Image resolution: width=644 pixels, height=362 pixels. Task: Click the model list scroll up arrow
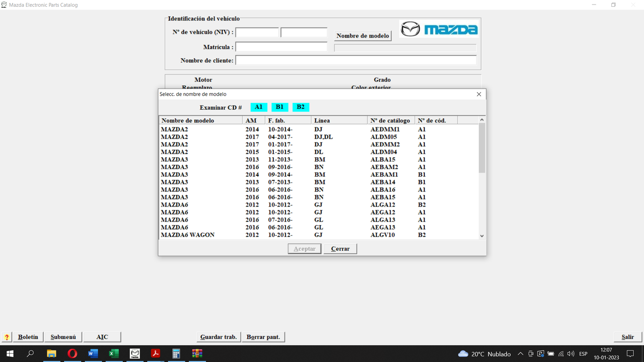482,120
